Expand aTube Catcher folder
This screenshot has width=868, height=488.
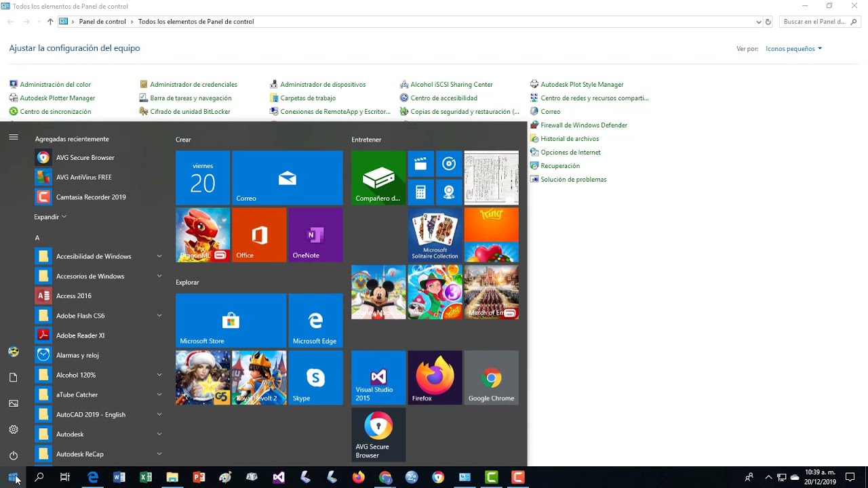coord(98,394)
